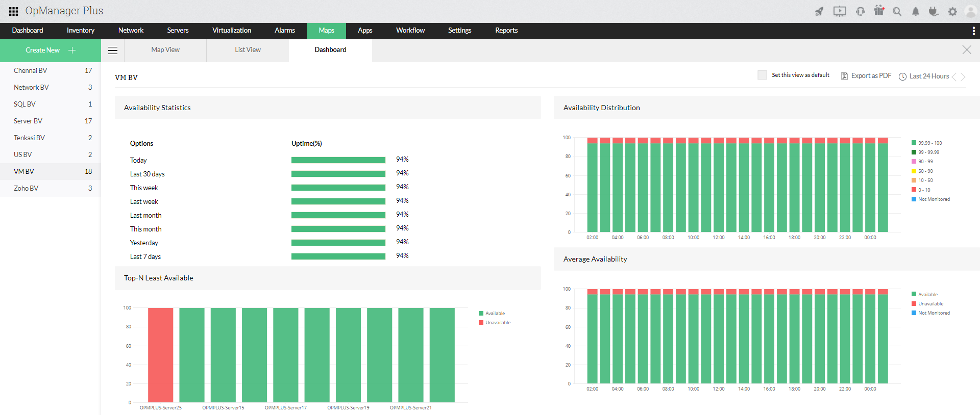The width and height of the screenshot is (980, 415).
Task: Click the Today uptime progress bar
Action: [x=338, y=160]
